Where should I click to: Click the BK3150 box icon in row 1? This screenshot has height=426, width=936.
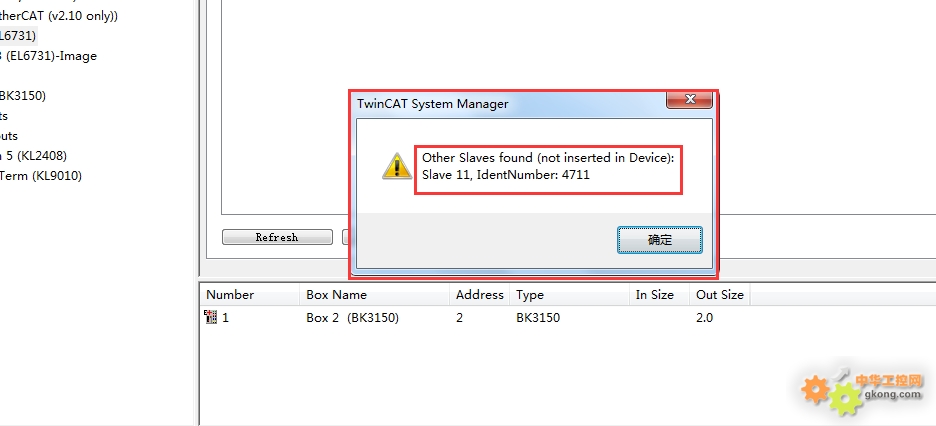(210, 317)
